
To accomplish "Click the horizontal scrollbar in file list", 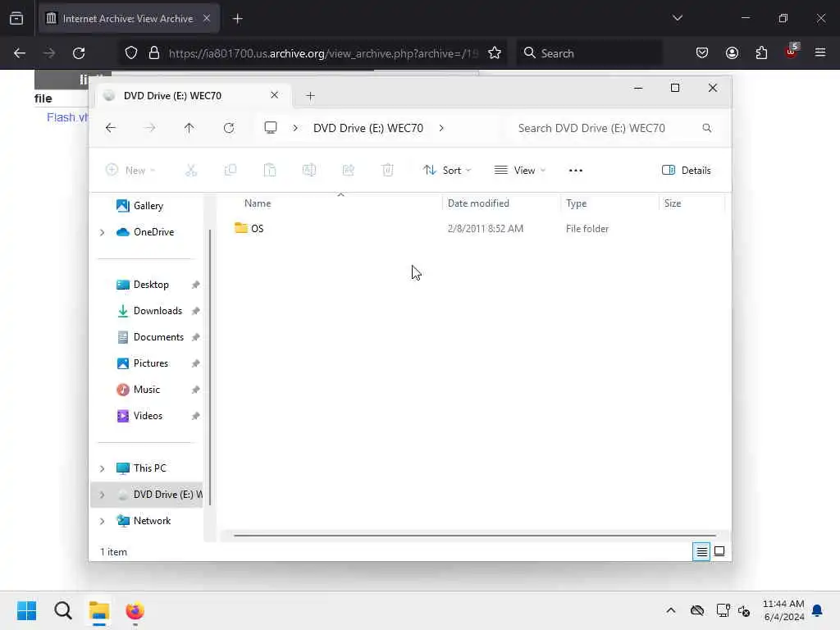I will coord(475,535).
